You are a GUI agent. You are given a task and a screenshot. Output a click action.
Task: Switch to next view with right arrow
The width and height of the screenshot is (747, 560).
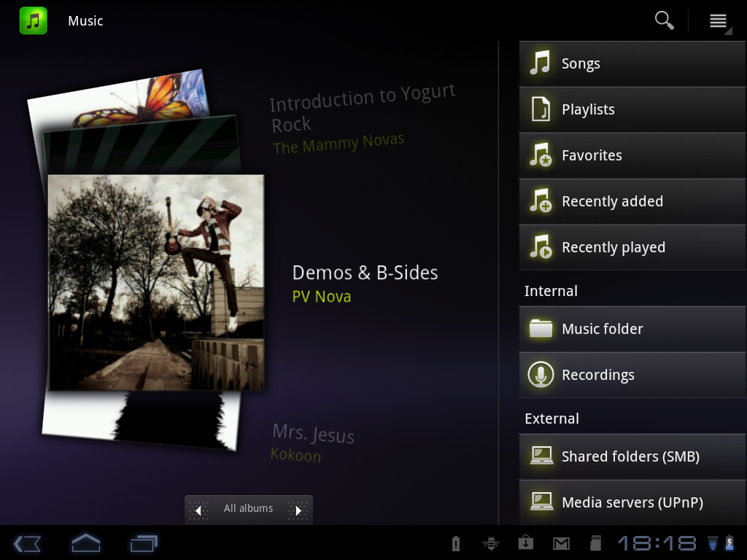(298, 510)
